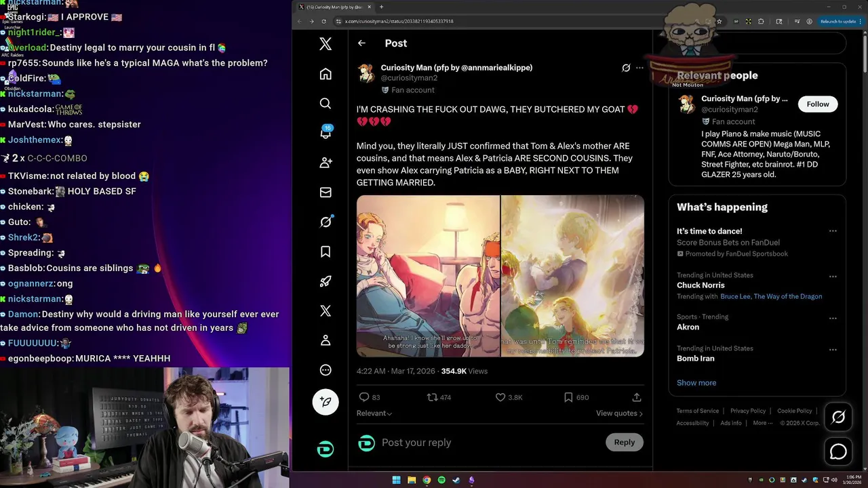Viewport: 868px width, 488px height.
Task: Open 354.9K Views analytics link
Action: [x=465, y=371]
